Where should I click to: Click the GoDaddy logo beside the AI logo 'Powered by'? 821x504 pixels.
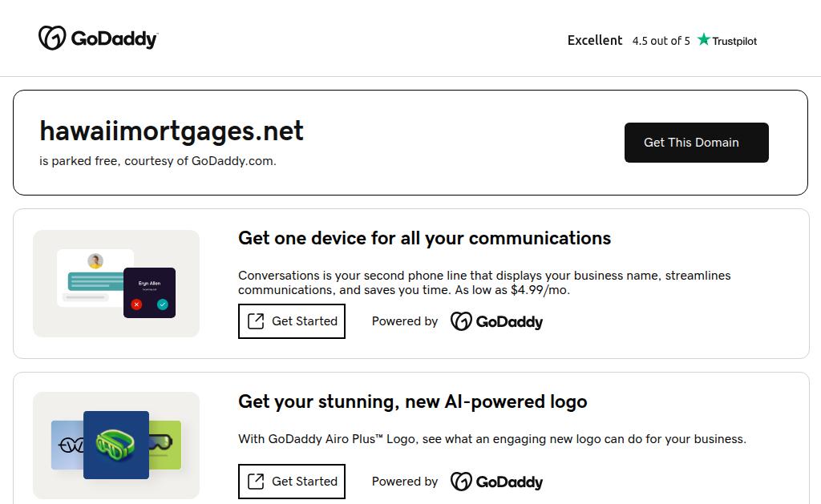496,482
